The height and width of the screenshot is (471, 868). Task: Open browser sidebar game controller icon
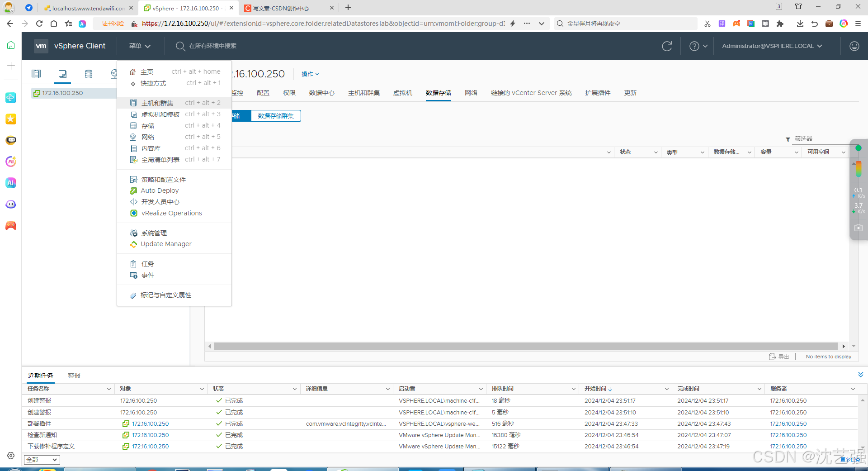pyautogui.click(x=11, y=225)
